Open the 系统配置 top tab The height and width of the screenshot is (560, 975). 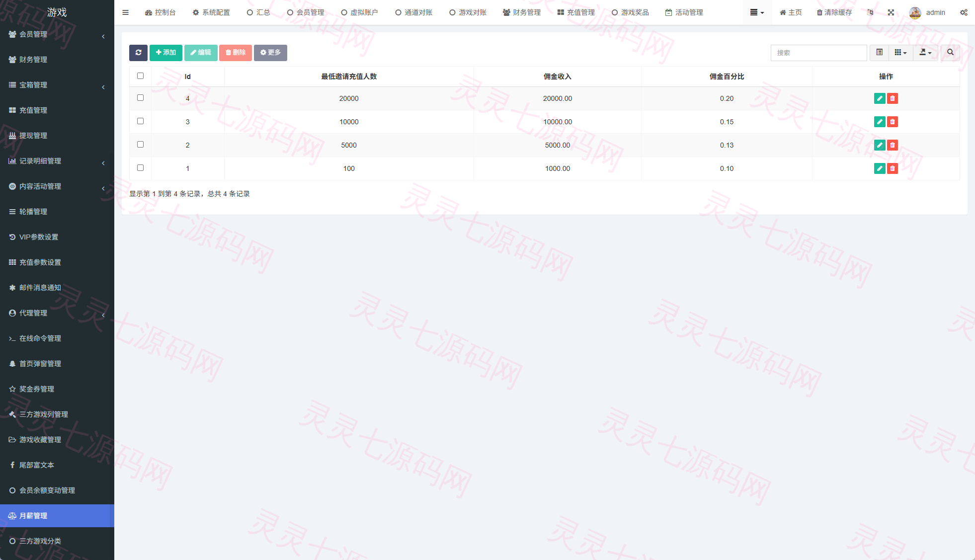point(211,12)
